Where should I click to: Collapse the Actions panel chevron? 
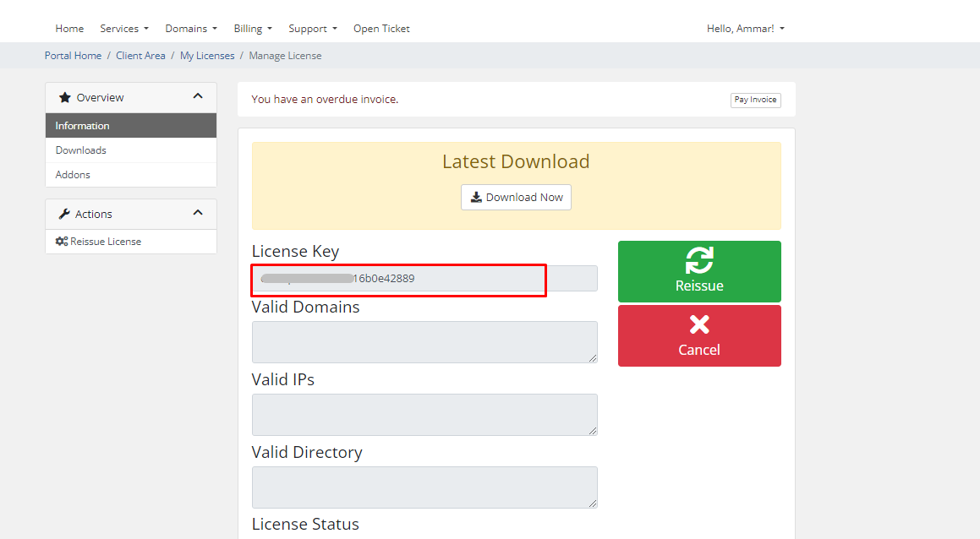coord(198,214)
